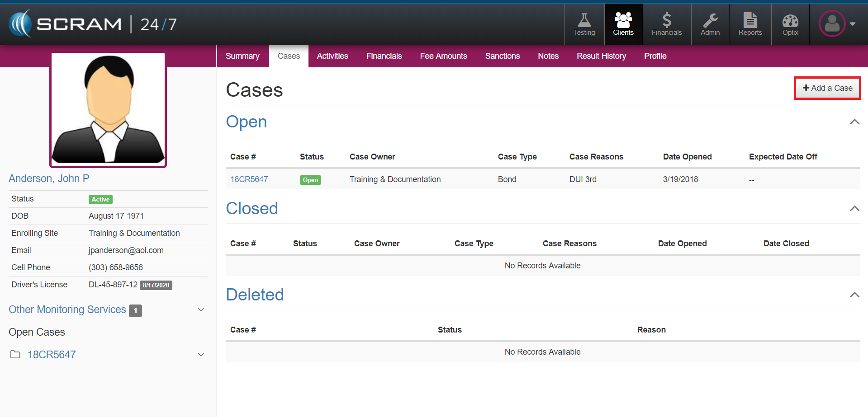Click the Add a Case button
Image resolution: width=868 pixels, height=417 pixels.
[x=827, y=88]
